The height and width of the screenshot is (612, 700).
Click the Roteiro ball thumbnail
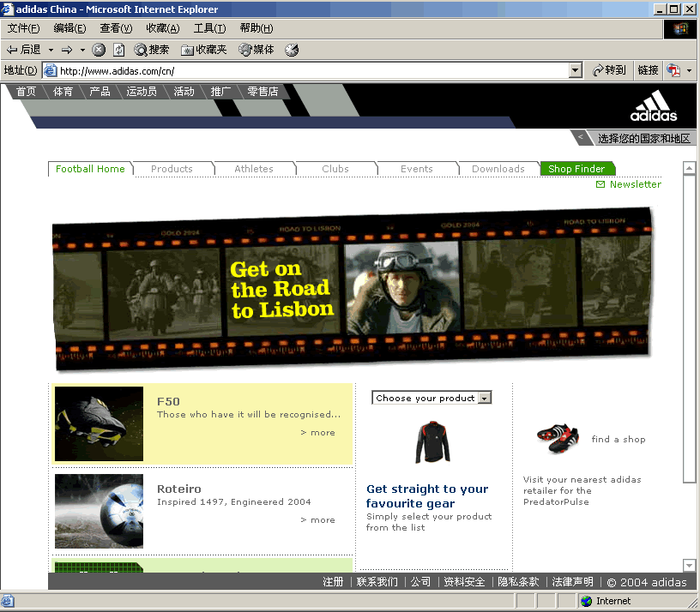tap(100, 511)
